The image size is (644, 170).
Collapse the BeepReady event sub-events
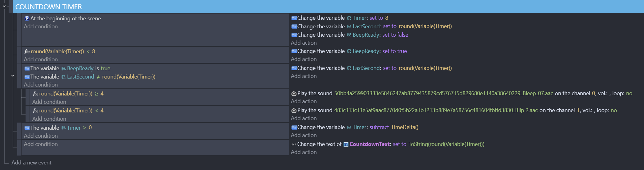coord(13,75)
